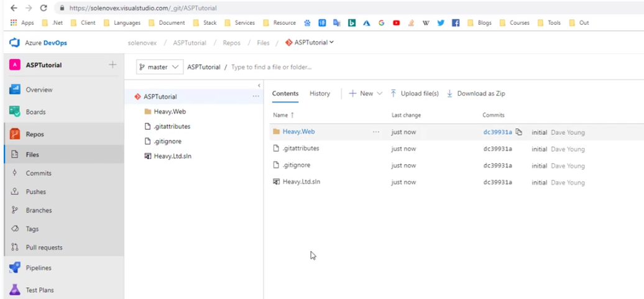Open Heavy.Ltd.sln in contents list
The height and width of the screenshot is (299, 644).
301,182
